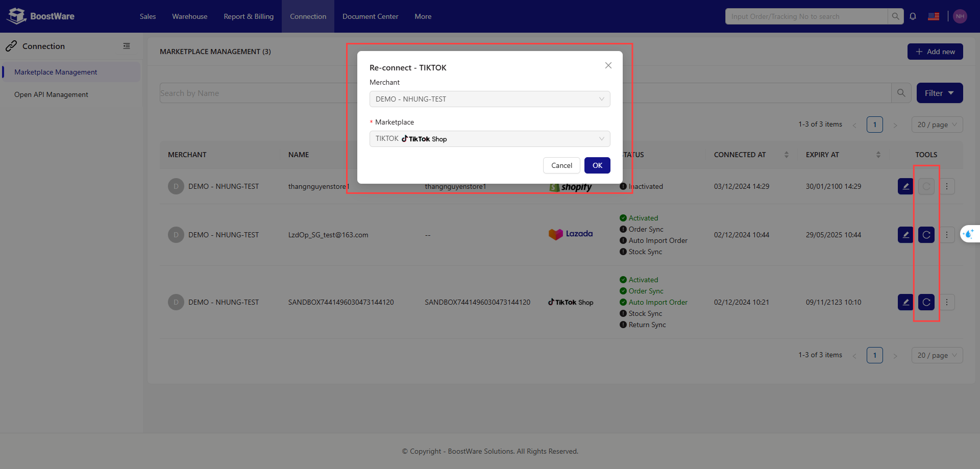980x469 pixels.
Task: Click reconnect icon for Shopify row
Action: click(926, 186)
